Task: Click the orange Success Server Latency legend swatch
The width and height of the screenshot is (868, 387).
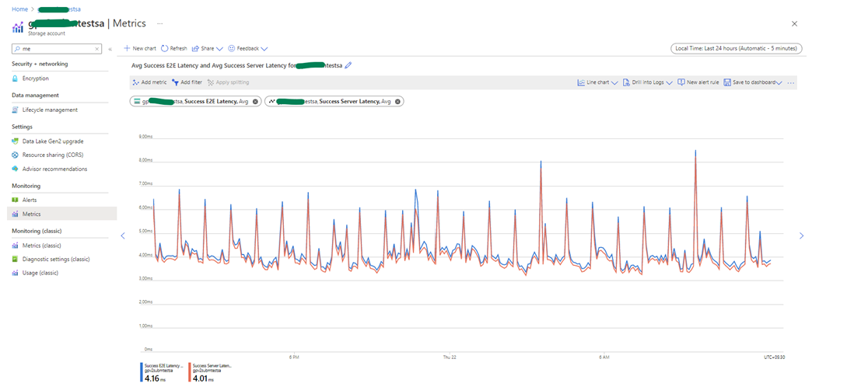Action: tap(190, 372)
